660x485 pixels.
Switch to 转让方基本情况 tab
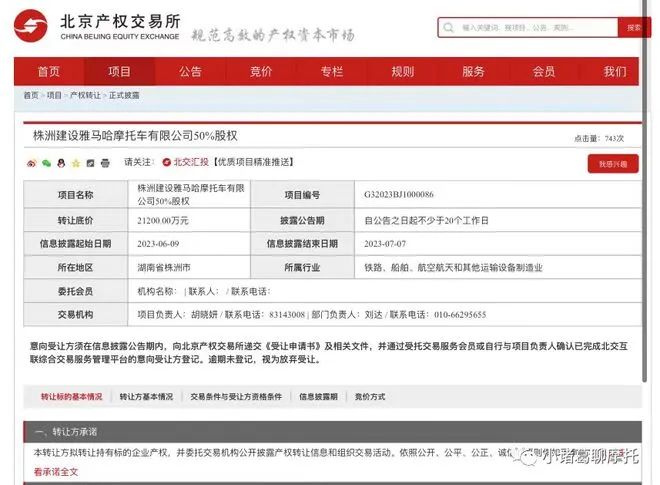pos(146,397)
